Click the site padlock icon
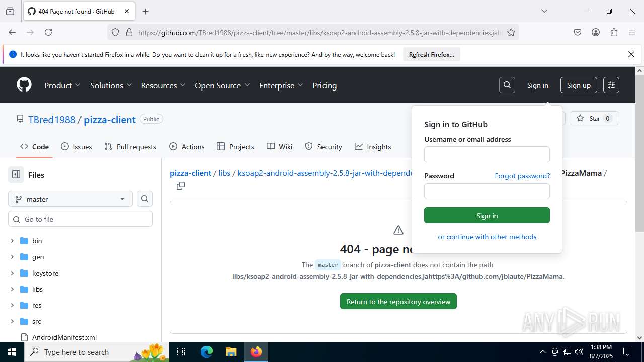The width and height of the screenshot is (644, 362). (129, 32)
